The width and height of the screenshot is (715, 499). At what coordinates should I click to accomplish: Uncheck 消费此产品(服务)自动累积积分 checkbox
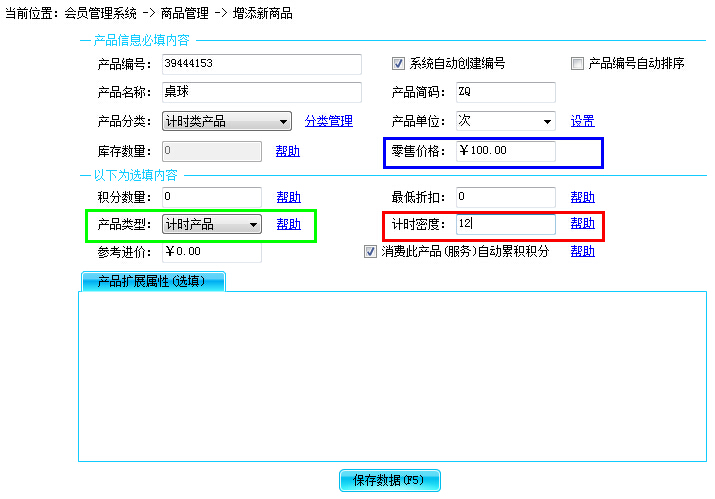click(x=370, y=252)
